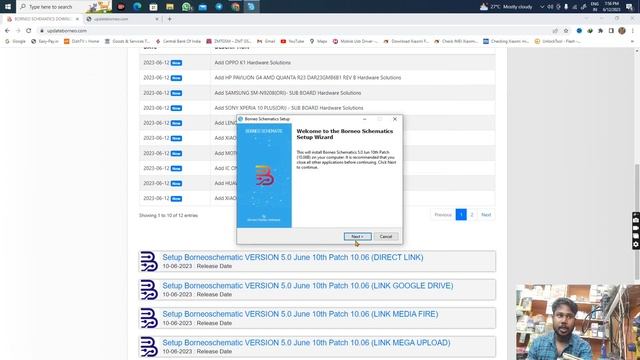Click the 'Add HP PAVILION G4 AMD QUANTA' row

tap(317, 78)
